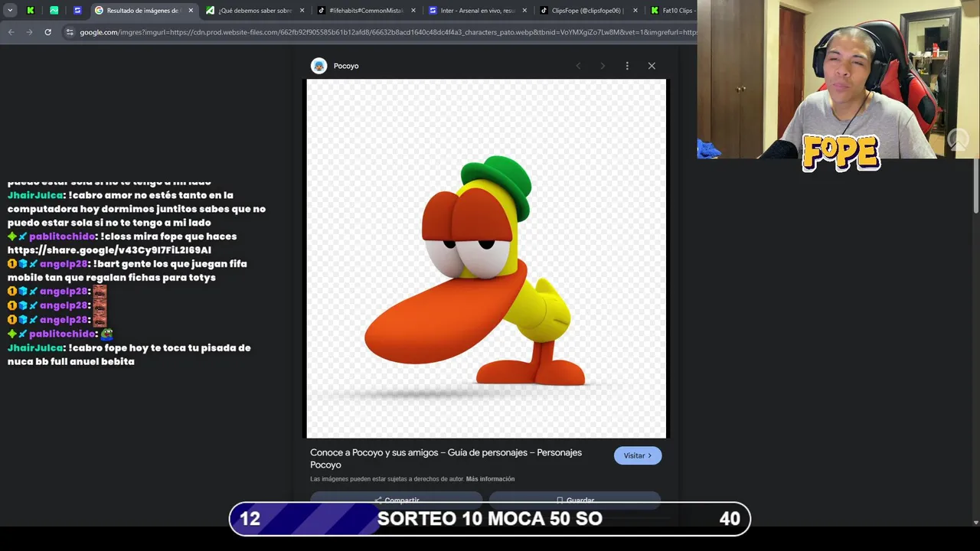Open the share.google link in chat
Viewport: 980px width, 551px height.
[109, 250]
